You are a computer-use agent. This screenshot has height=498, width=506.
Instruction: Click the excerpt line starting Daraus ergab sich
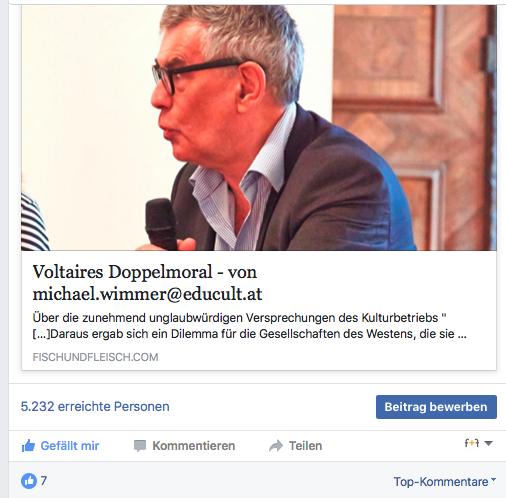(x=249, y=334)
